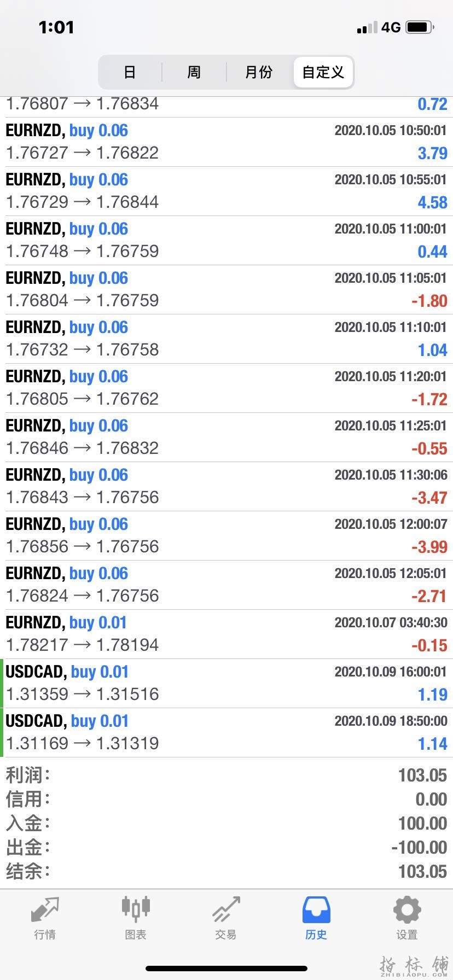
Task: Switch to 月份 month period
Action: point(259,72)
